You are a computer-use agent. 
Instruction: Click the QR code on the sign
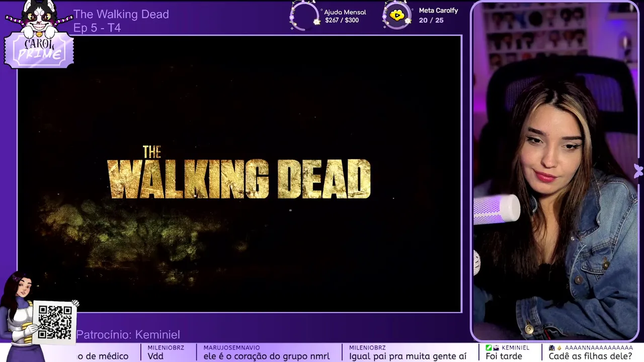tap(55, 322)
